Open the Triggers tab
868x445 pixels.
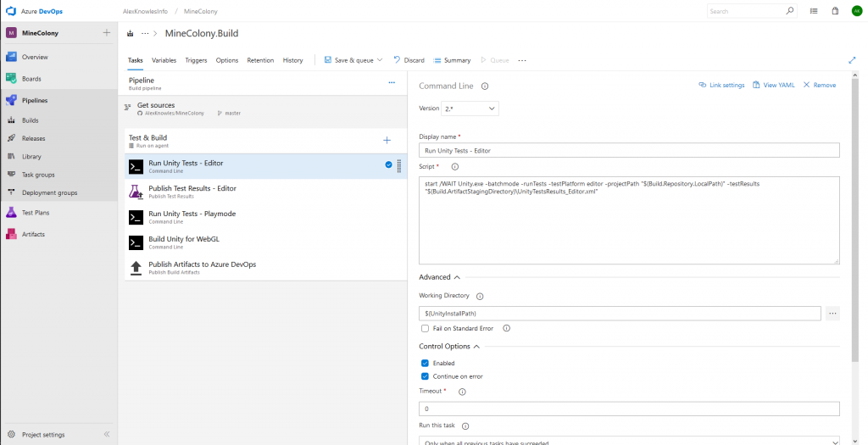pos(196,60)
